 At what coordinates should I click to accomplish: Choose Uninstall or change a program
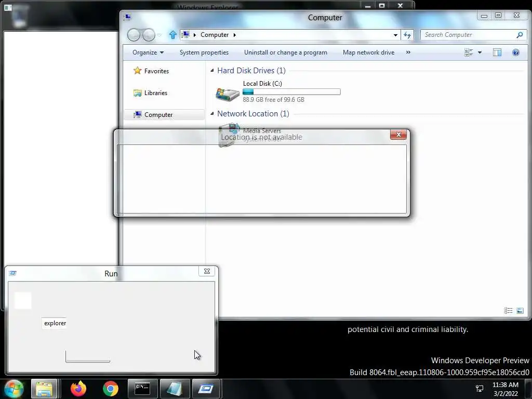click(x=286, y=52)
